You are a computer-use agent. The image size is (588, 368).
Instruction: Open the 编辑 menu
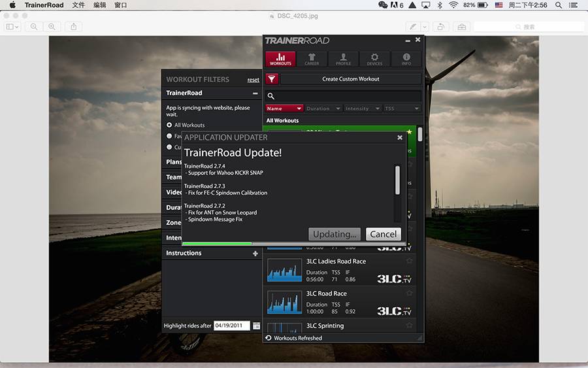(99, 5)
